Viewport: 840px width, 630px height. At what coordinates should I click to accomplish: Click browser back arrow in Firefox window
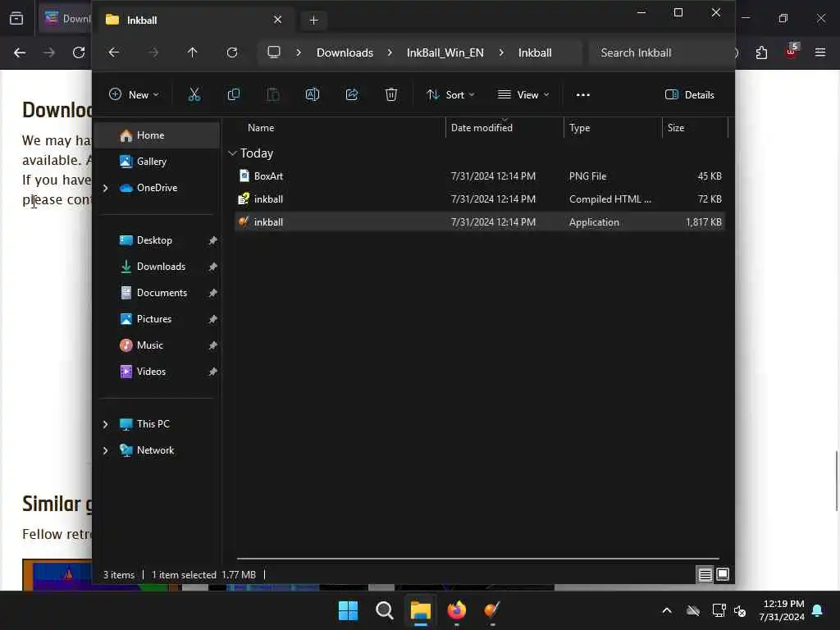point(20,52)
